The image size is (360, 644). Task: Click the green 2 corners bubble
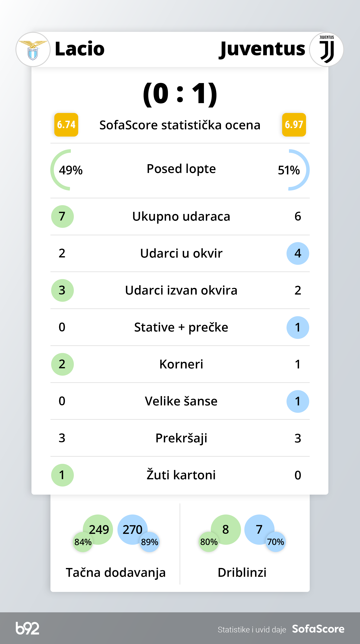pos(62,364)
